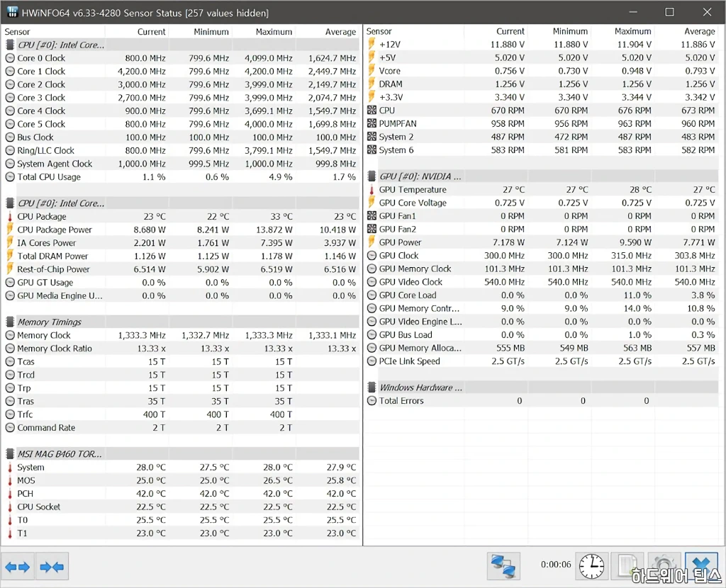Click the Current column header in left pane
The height and width of the screenshot is (588, 726).
tap(152, 32)
